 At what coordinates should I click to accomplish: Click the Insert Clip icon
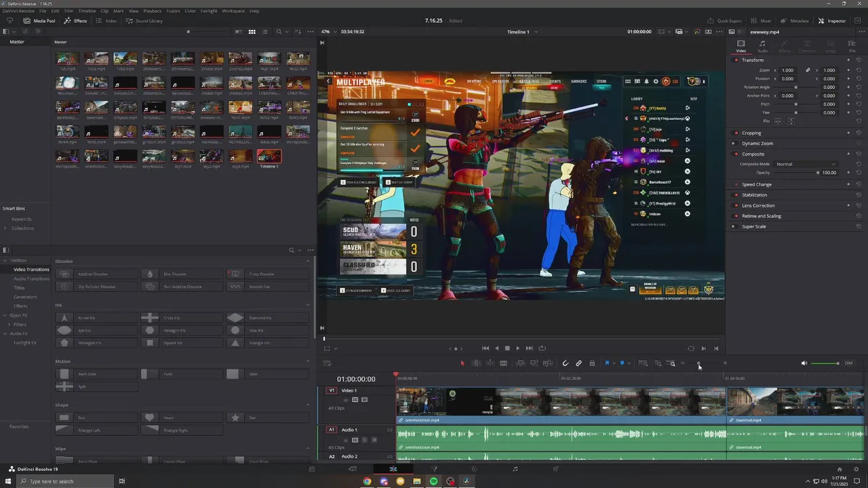coord(521,363)
